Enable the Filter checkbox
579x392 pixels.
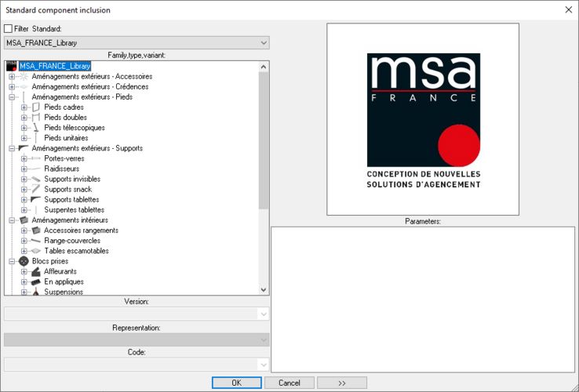(x=9, y=29)
